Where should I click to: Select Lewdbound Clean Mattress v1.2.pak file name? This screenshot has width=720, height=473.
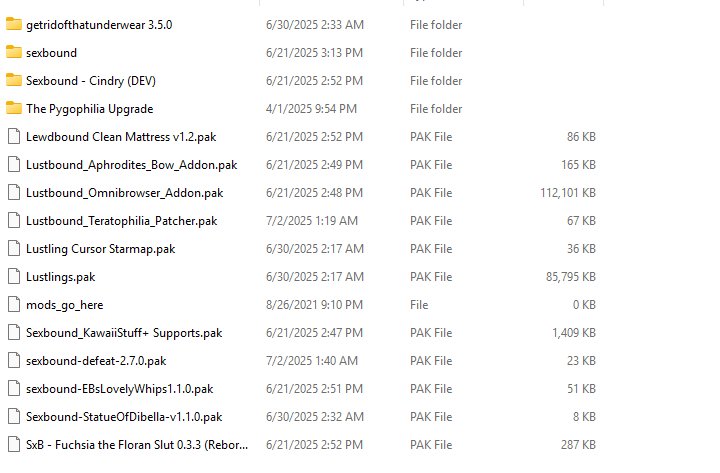point(121,137)
